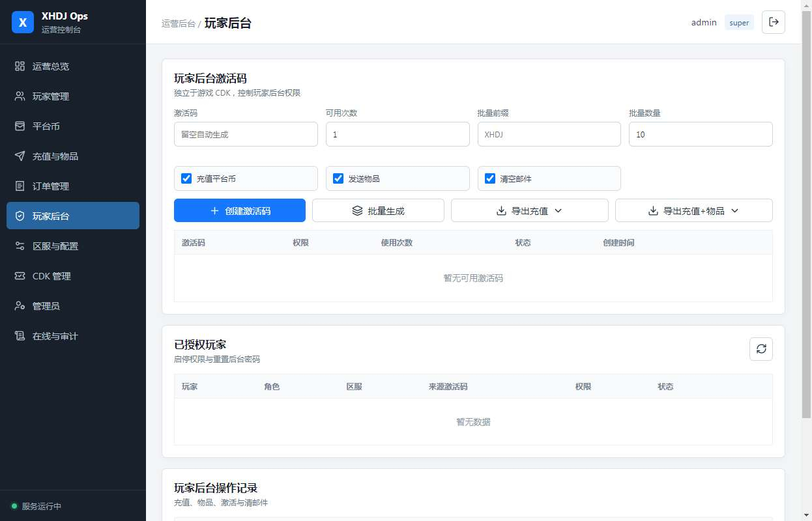
Task: Click the 批量生成 button
Action: click(x=378, y=210)
